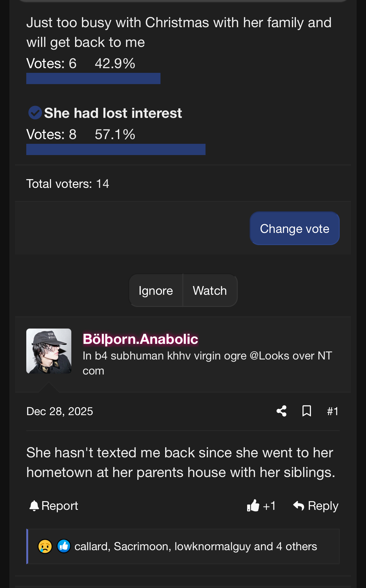Bookmark post number one
The image size is (366, 588).
click(x=307, y=411)
